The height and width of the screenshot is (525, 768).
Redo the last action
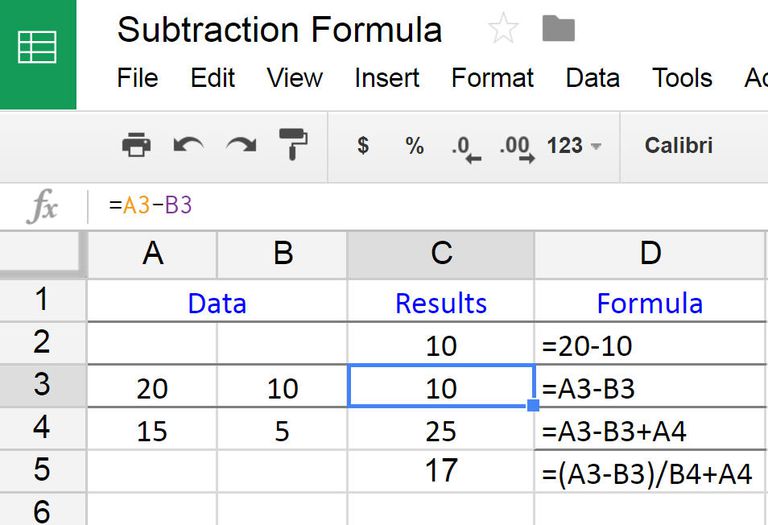[x=241, y=145]
